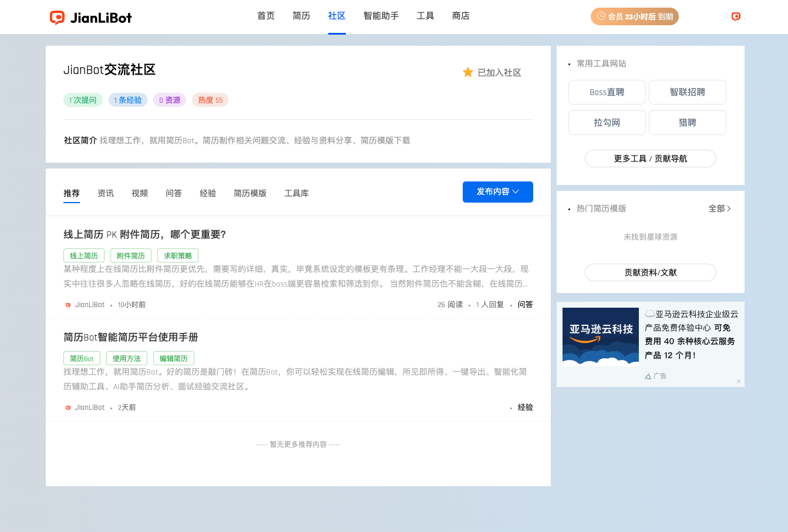Open the 亚马逊云科技 ad thumbnail
Screen dimensions: 788x532
[600, 336]
